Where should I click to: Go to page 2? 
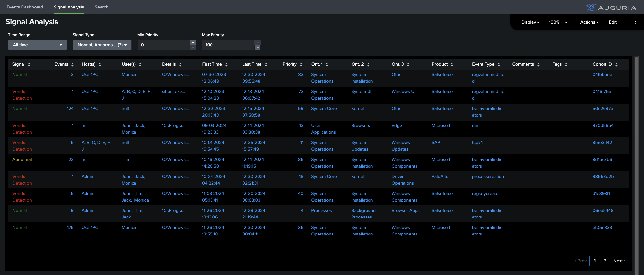[x=605, y=261]
